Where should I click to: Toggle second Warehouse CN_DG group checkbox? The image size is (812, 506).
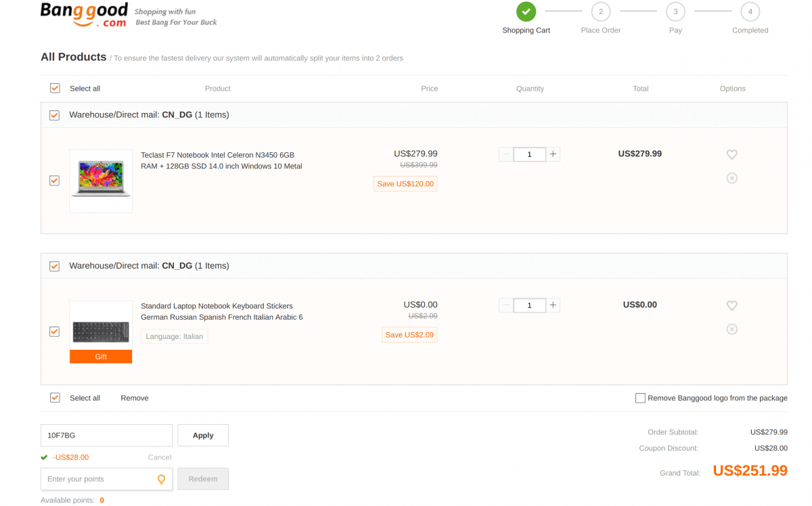54,266
